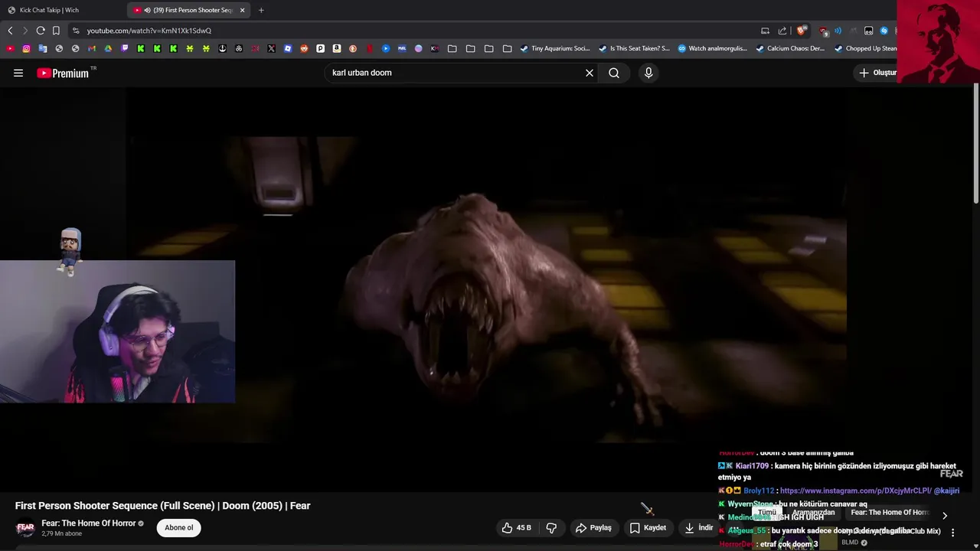Open Twitch bookmark icon

(125, 48)
